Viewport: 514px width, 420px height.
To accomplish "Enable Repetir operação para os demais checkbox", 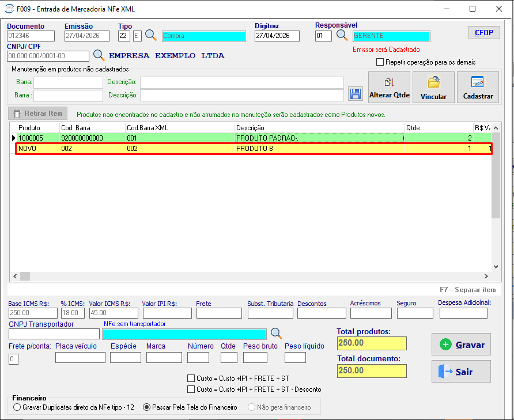I will [380, 62].
